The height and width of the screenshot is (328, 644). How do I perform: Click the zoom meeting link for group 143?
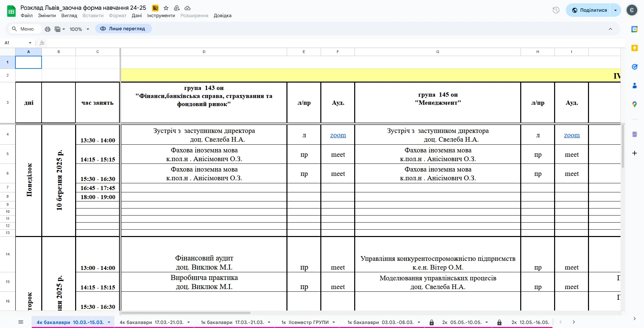click(x=338, y=135)
